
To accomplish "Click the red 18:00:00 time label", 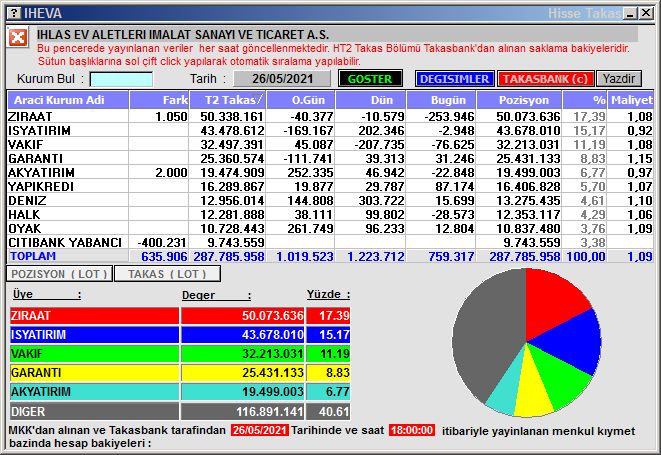I will [x=412, y=431].
